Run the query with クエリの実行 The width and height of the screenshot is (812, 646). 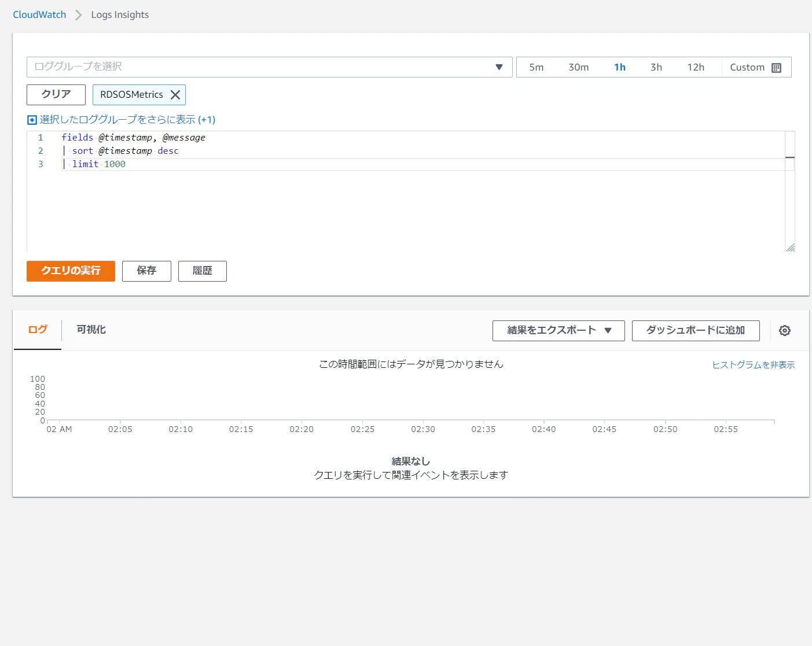[71, 271]
